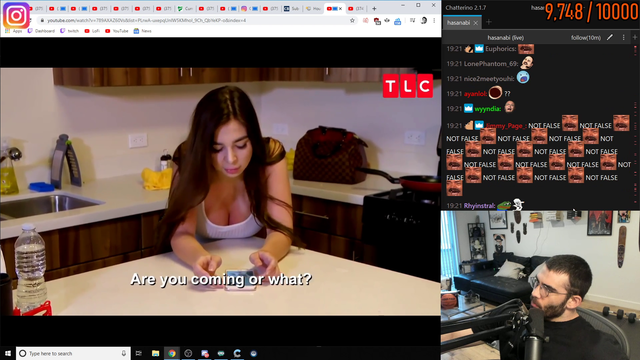The width and height of the screenshot is (640, 360).
Task: Open the twitch bookmark
Action: pyautogui.click(x=69, y=31)
